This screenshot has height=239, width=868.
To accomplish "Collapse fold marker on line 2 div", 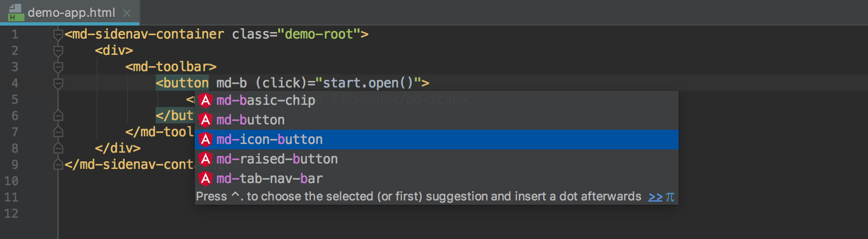I will pos(58,51).
